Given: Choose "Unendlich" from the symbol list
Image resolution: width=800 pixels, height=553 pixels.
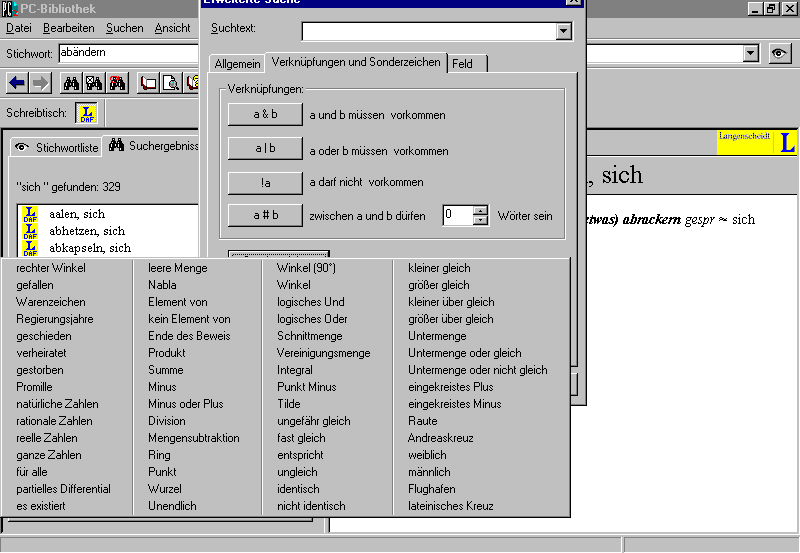Looking at the screenshot, I should click(172, 506).
